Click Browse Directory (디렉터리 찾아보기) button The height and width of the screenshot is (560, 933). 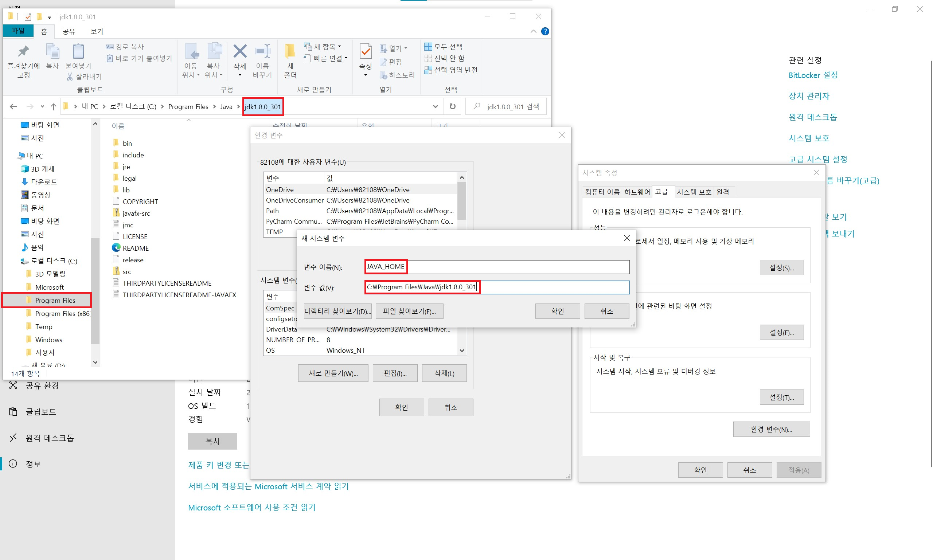337,311
